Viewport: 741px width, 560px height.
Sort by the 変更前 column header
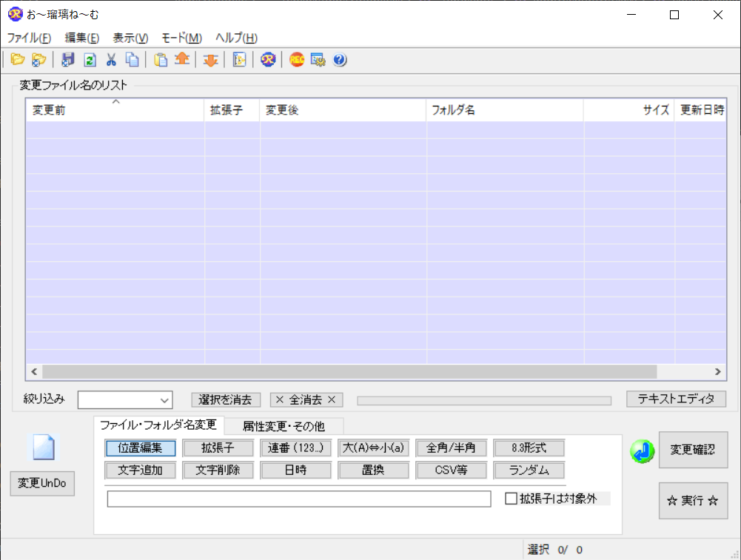coord(115,110)
